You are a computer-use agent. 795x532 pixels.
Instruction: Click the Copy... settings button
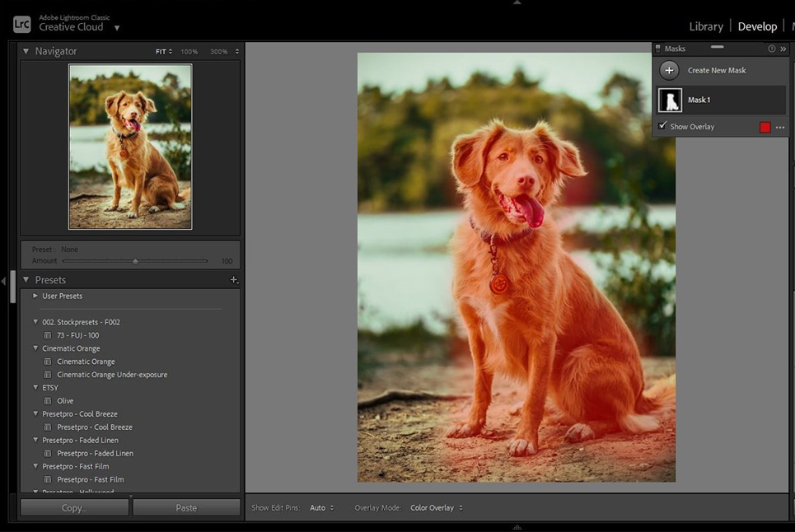[74, 507]
